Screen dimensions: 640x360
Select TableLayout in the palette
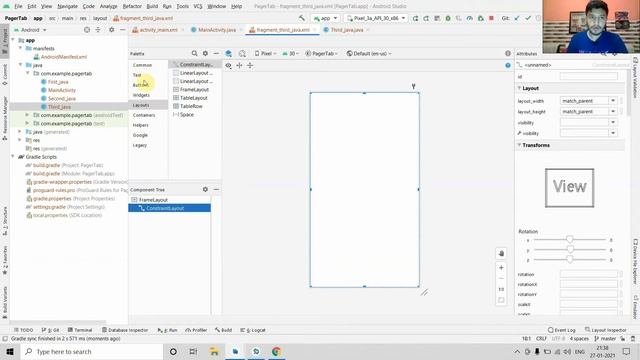point(193,98)
